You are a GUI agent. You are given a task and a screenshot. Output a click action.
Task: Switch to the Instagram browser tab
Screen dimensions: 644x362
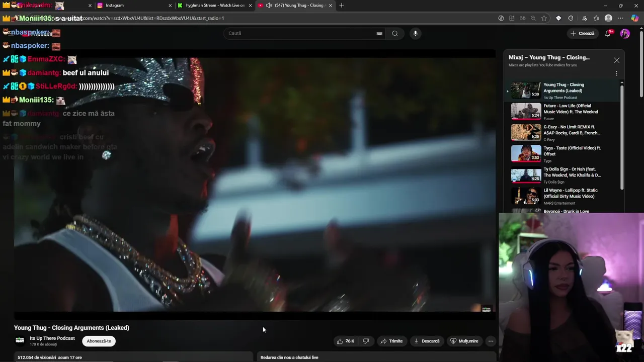pos(133,6)
